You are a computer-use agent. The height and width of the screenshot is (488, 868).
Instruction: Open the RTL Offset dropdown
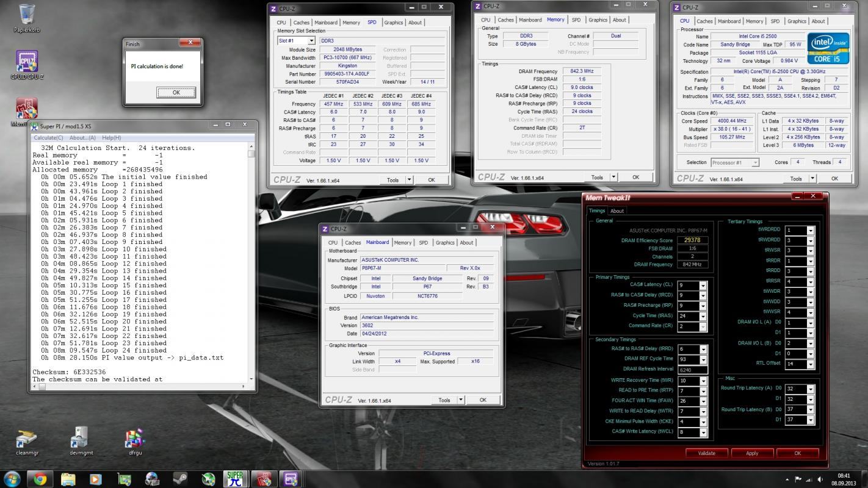pyautogui.click(x=810, y=364)
